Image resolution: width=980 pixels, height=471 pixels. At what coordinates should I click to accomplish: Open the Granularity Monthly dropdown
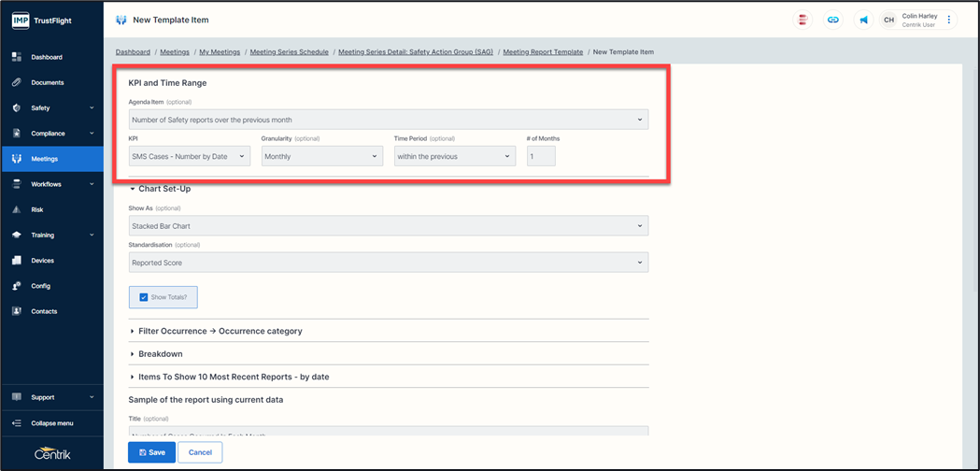(321, 157)
